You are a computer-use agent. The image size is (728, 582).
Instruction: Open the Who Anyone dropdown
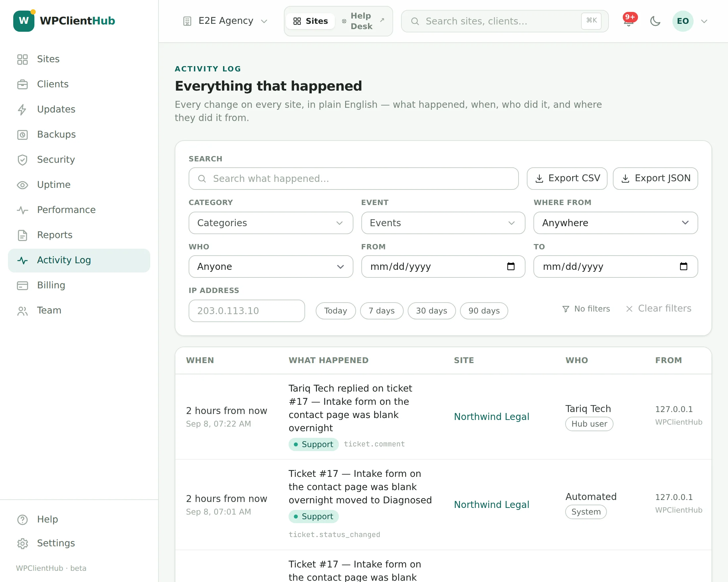[x=271, y=267]
